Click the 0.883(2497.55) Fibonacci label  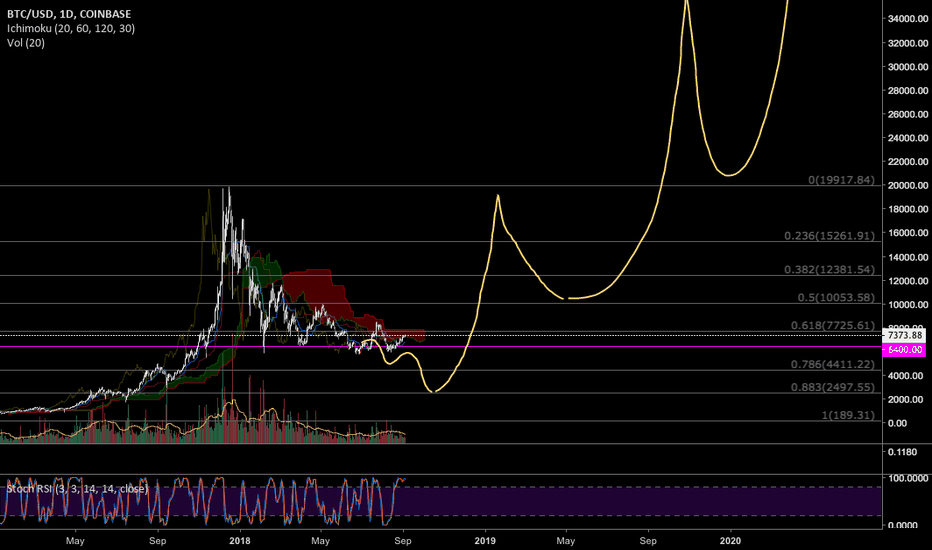(833, 387)
